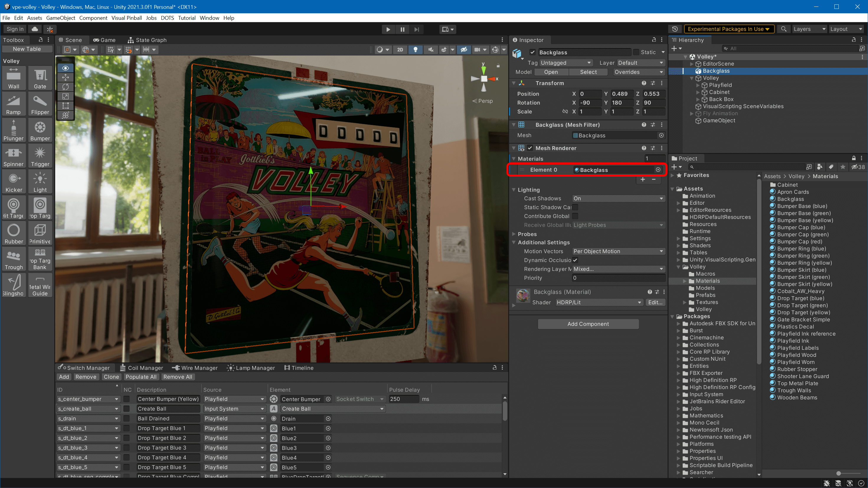Add a Plunger from the Toolbox
Image resolution: width=868 pixels, height=488 pixels.
point(14,130)
